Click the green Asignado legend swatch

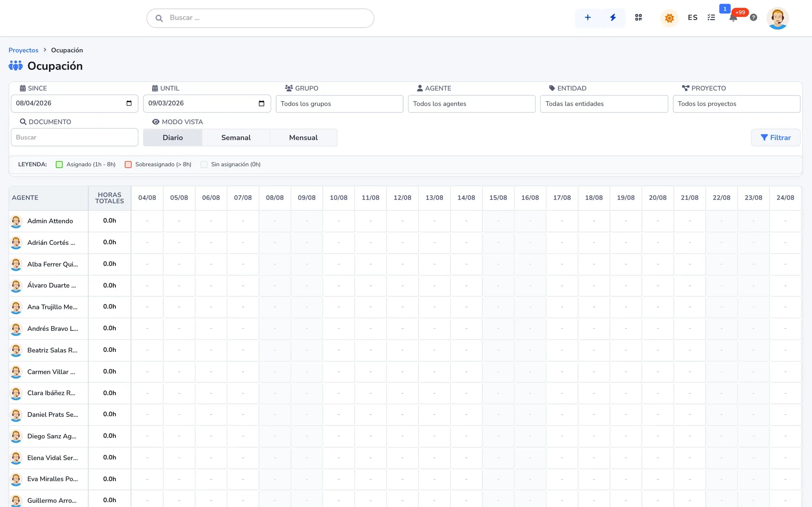(x=59, y=164)
